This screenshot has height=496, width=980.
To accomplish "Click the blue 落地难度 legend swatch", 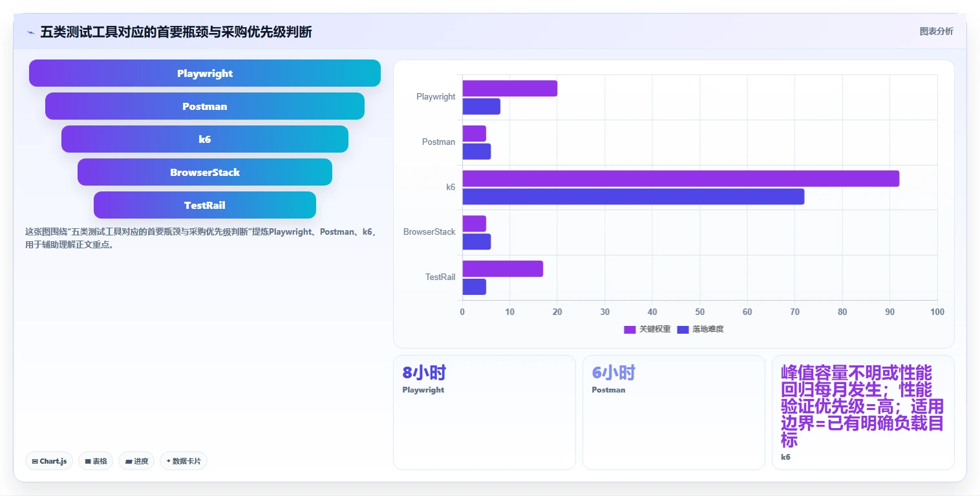I will pos(683,330).
